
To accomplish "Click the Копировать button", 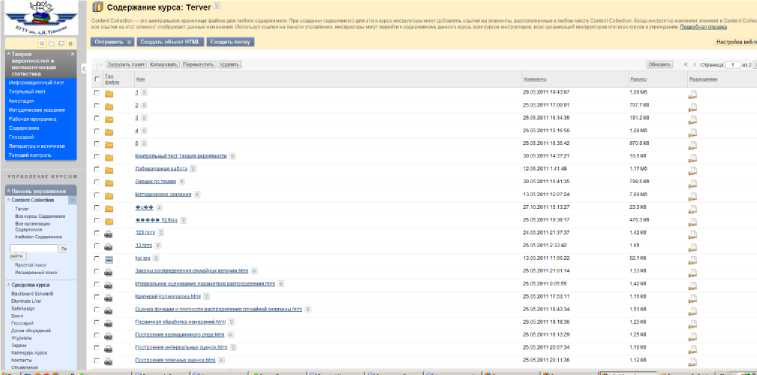I will pyautogui.click(x=164, y=64).
